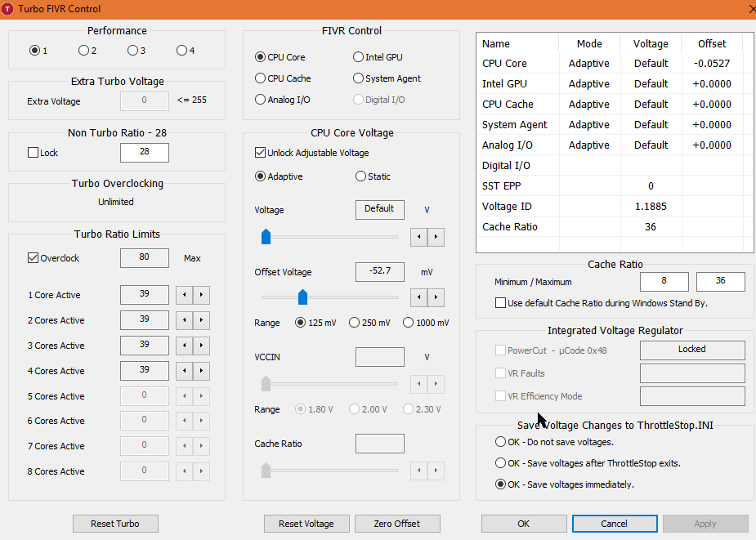Decrease 3 Cores Active ratio with left arrow
756x540 pixels.
click(184, 346)
